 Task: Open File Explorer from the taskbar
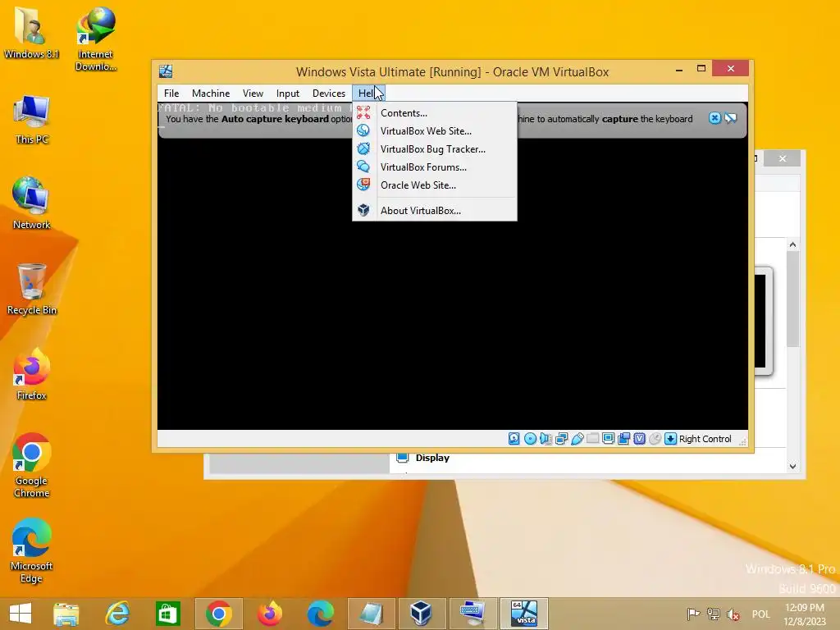pyautogui.click(x=66, y=614)
